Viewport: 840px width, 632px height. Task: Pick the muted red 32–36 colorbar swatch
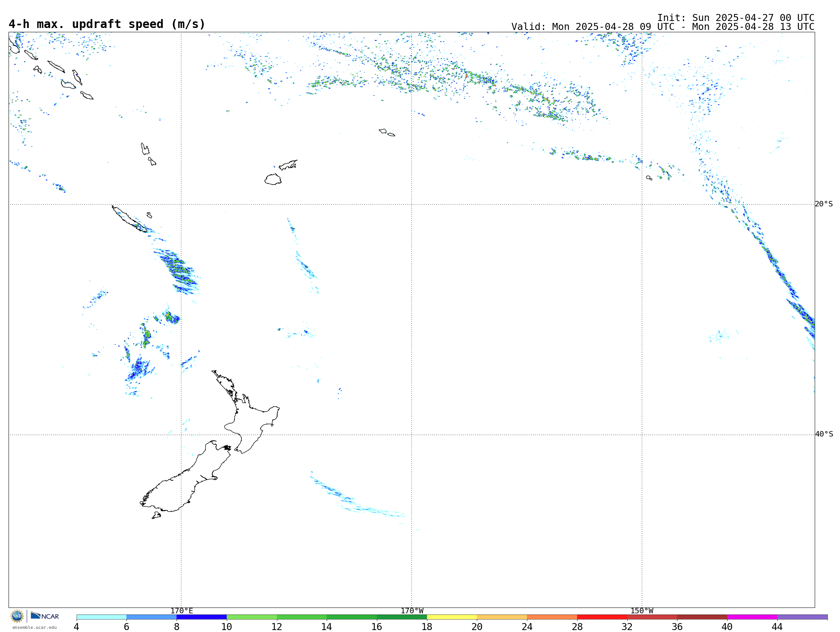tap(652, 617)
